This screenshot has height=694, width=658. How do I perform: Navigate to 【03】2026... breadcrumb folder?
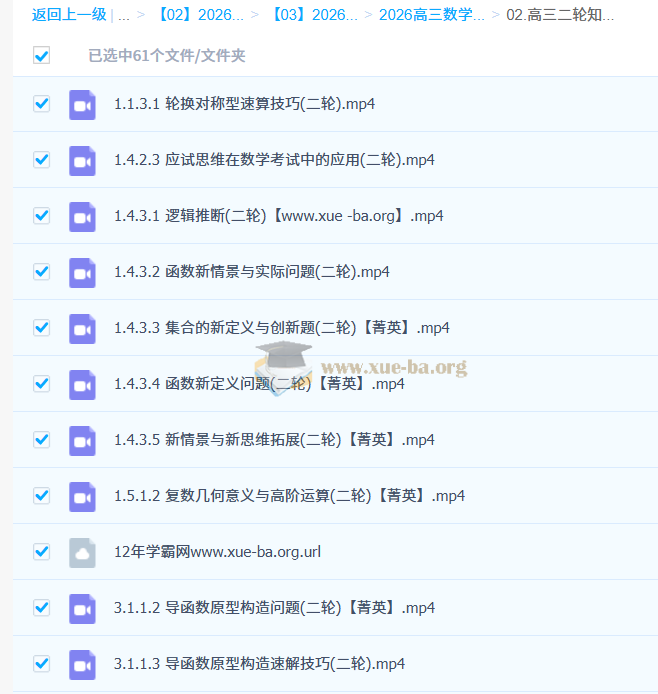click(315, 15)
